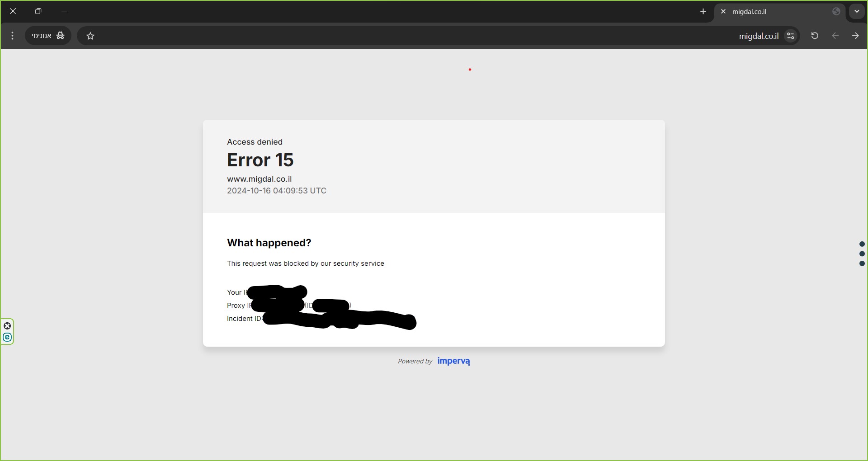Click the 'Access denied' text
The image size is (868, 461).
[x=255, y=142]
